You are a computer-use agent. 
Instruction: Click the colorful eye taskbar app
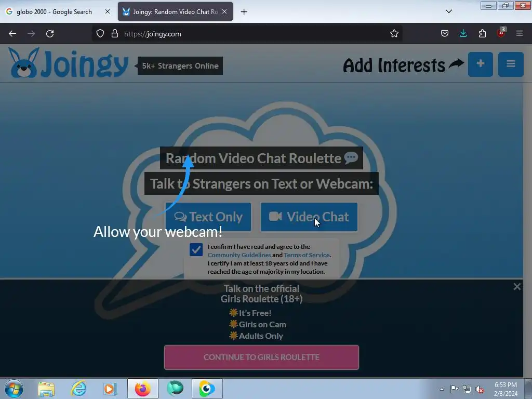click(207, 389)
